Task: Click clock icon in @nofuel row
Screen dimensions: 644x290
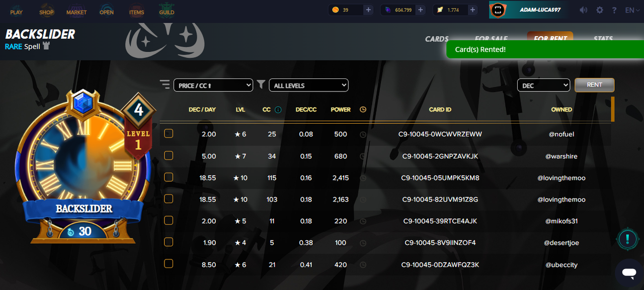Action: [x=363, y=134]
